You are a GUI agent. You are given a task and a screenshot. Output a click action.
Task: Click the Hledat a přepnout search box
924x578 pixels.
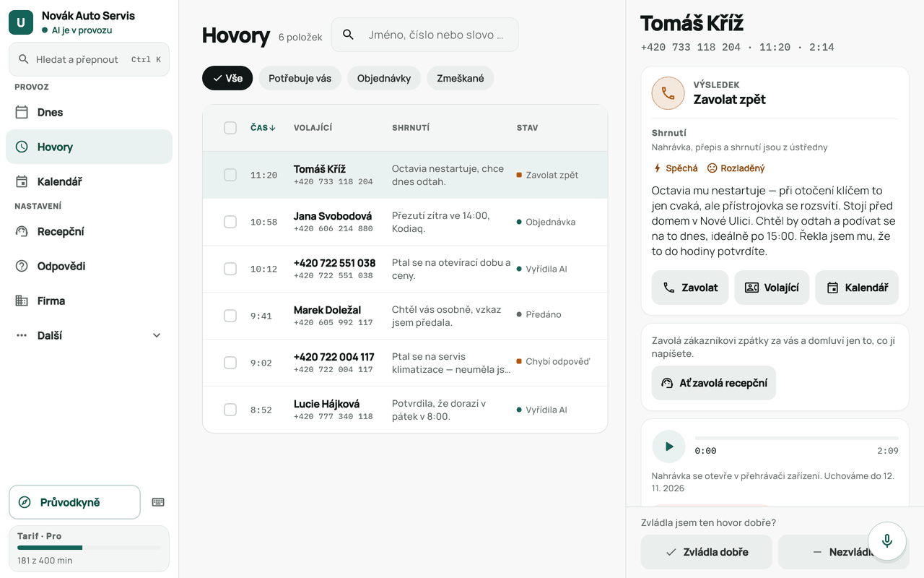click(89, 59)
